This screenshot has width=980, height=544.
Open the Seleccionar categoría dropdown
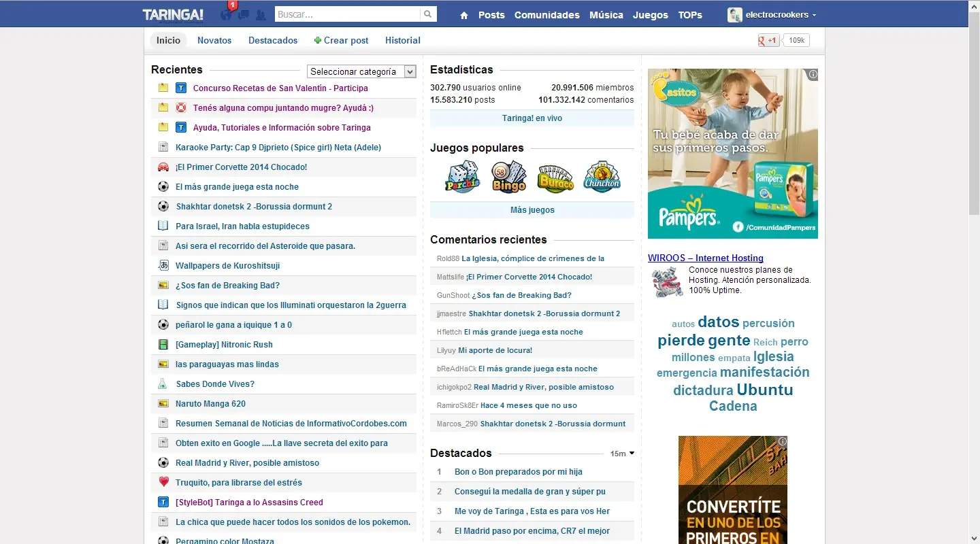click(x=361, y=71)
